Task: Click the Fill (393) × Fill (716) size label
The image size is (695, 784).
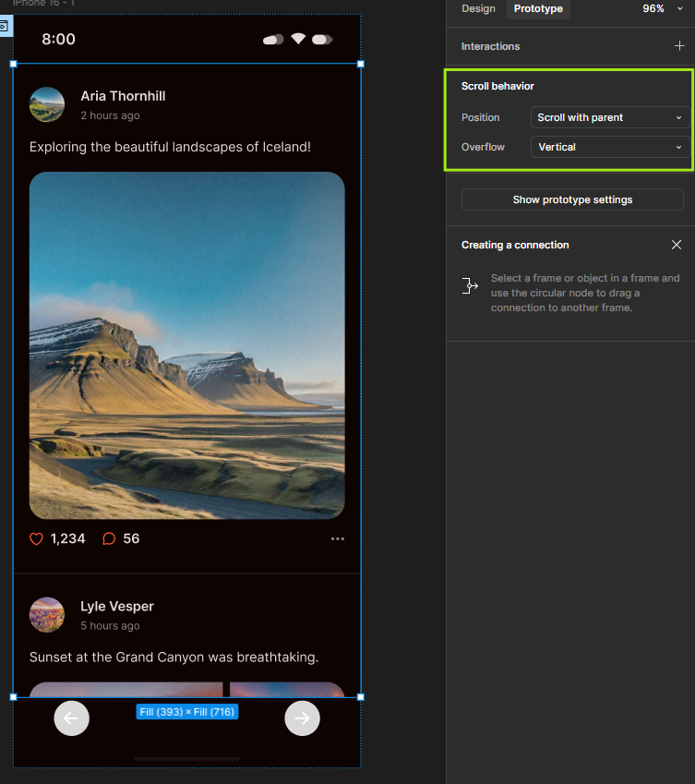Action: (x=186, y=712)
